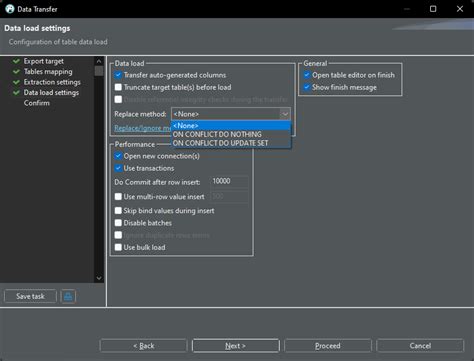The width and height of the screenshot is (474, 361).
Task: Open the Extraction settings step
Action: tap(52, 82)
